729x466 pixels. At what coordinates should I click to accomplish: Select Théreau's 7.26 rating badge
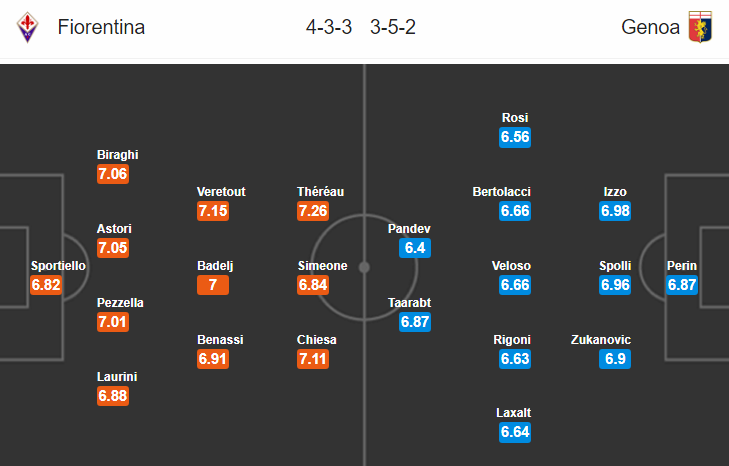point(313,211)
